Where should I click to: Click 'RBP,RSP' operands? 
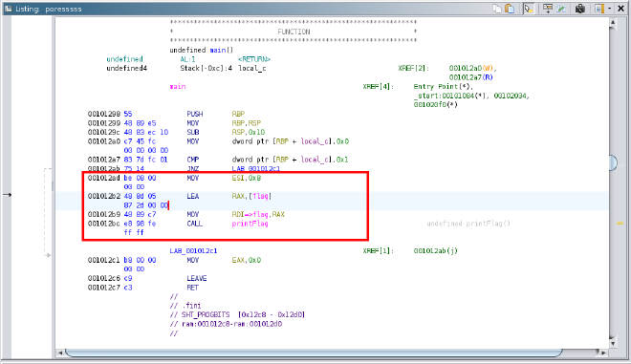[247, 123]
